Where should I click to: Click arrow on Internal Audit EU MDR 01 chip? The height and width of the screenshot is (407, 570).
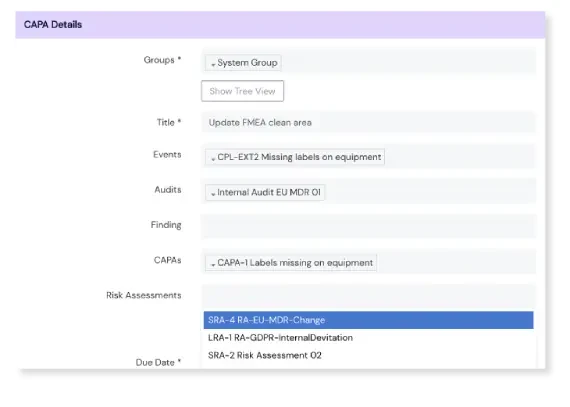tap(213, 194)
